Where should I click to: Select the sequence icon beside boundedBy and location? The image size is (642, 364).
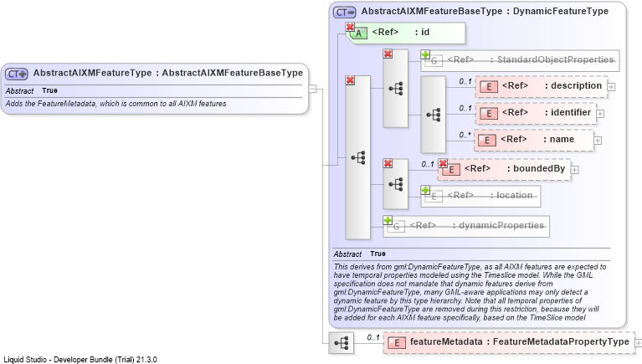[396, 184]
